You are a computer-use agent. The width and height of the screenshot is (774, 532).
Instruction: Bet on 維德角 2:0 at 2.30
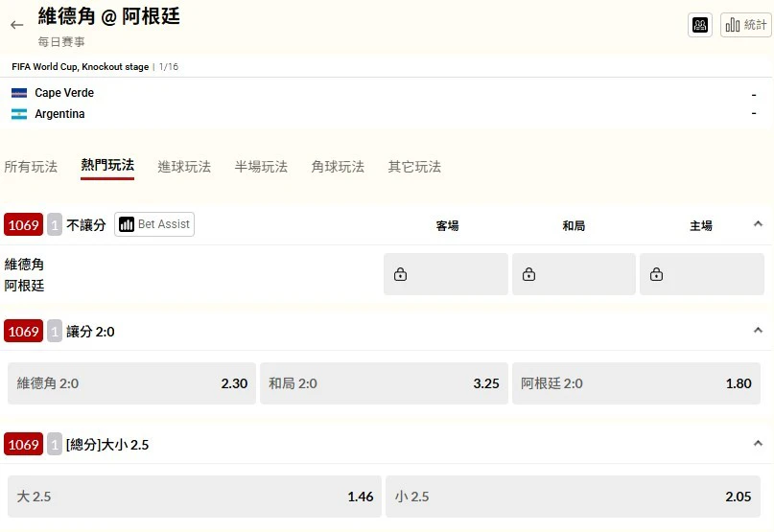coord(131,383)
